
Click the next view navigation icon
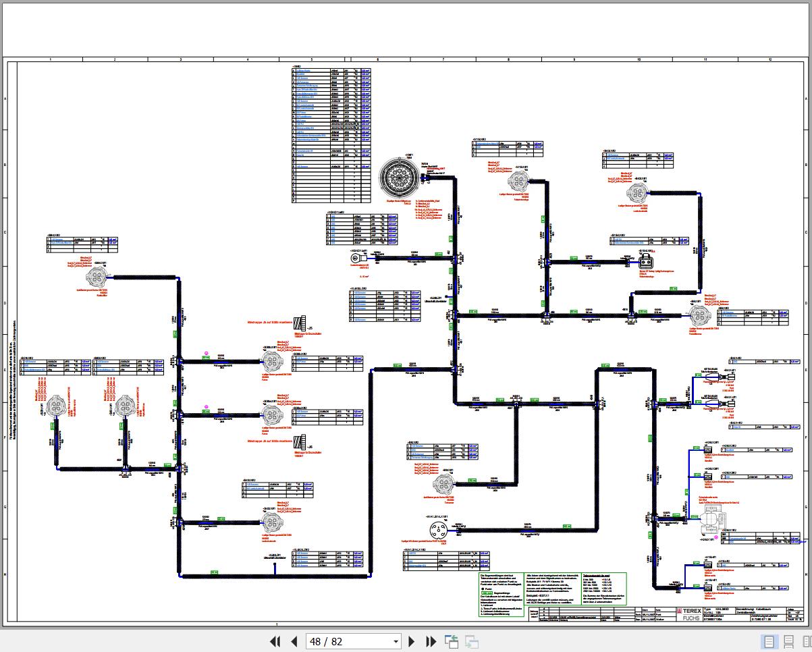pos(471,641)
